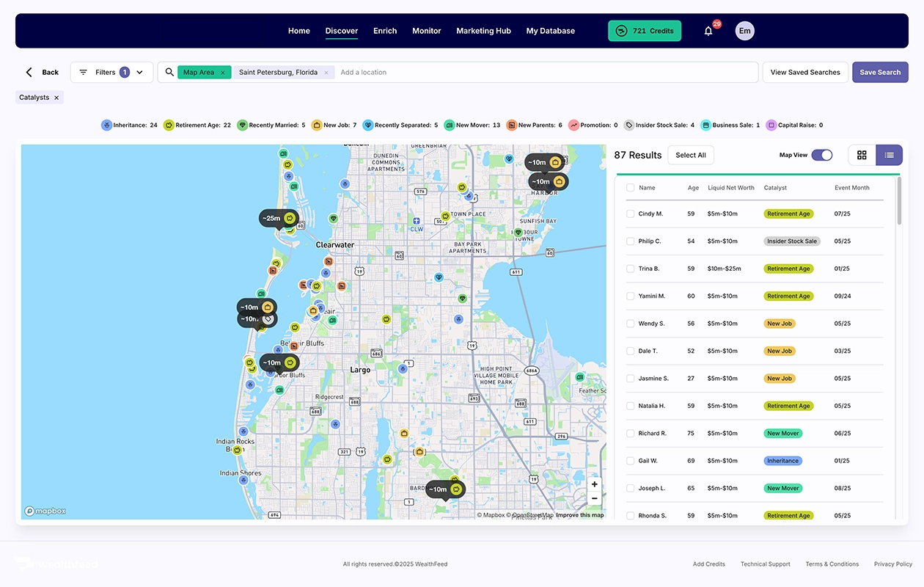Check the box for Philip C.

(631, 241)
